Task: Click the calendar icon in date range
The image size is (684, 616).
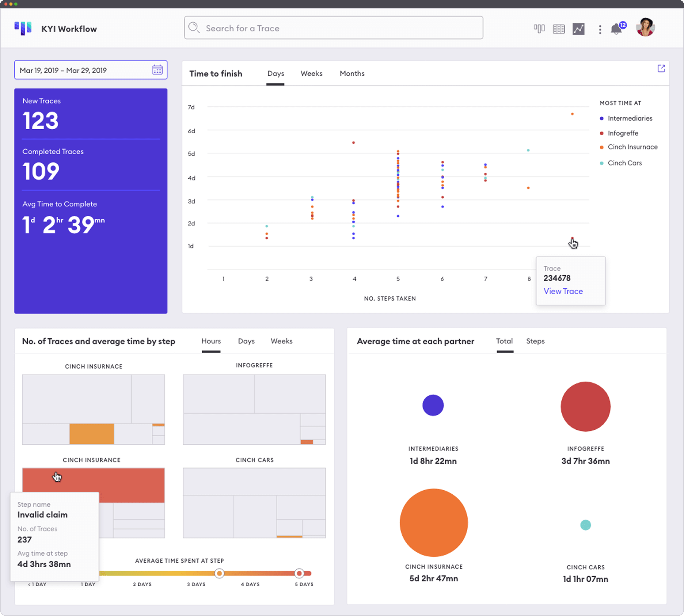Action: click(x=158, y=70)
